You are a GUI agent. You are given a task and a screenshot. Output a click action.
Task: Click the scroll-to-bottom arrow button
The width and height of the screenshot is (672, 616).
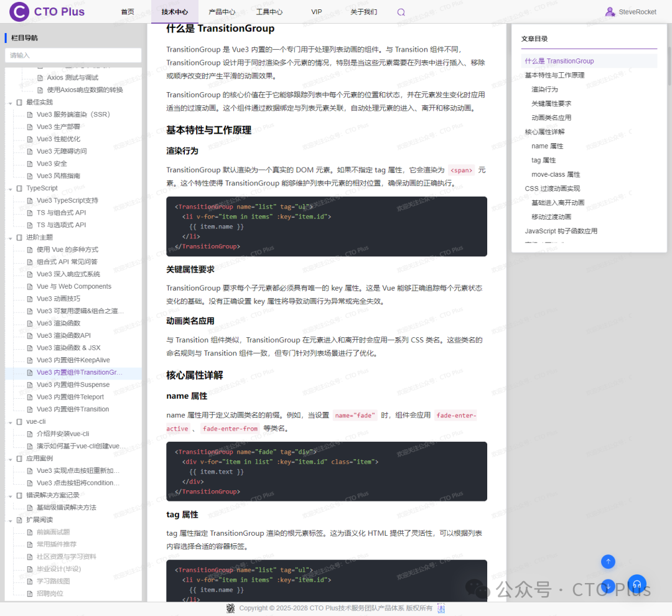point(608,586)
